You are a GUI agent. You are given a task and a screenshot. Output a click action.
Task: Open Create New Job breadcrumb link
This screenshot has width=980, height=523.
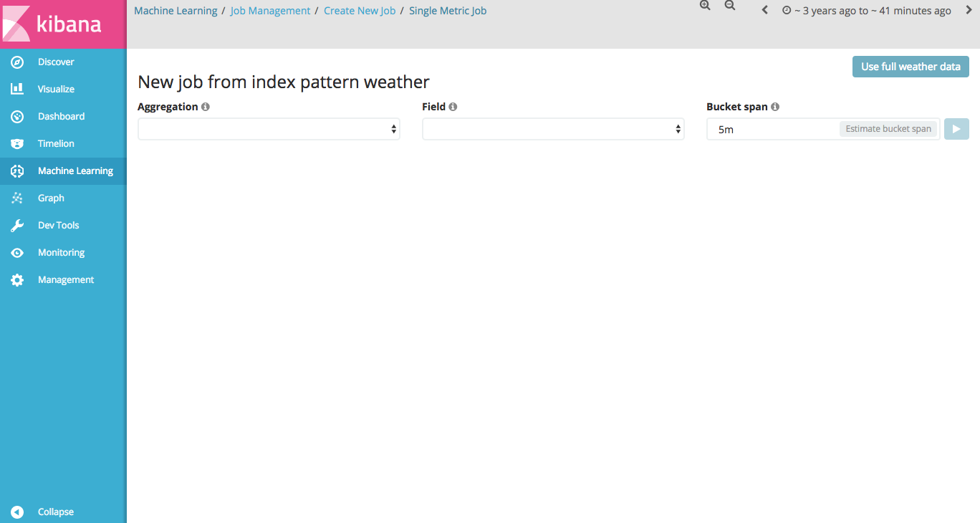click(360, 11)
